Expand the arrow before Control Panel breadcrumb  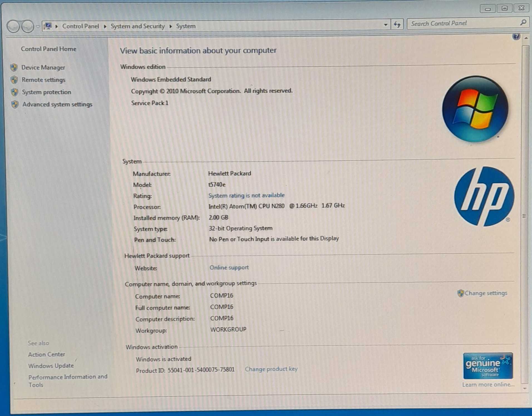[x=56, y=26]
